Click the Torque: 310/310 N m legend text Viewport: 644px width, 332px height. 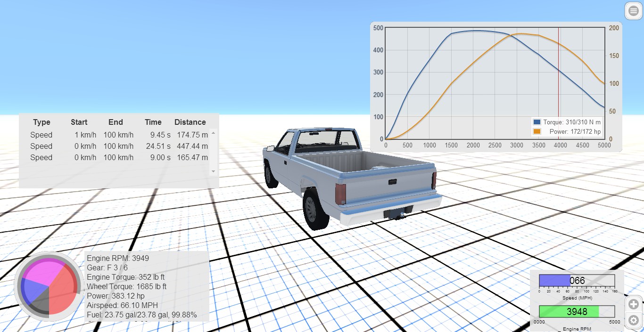point(572,122)
